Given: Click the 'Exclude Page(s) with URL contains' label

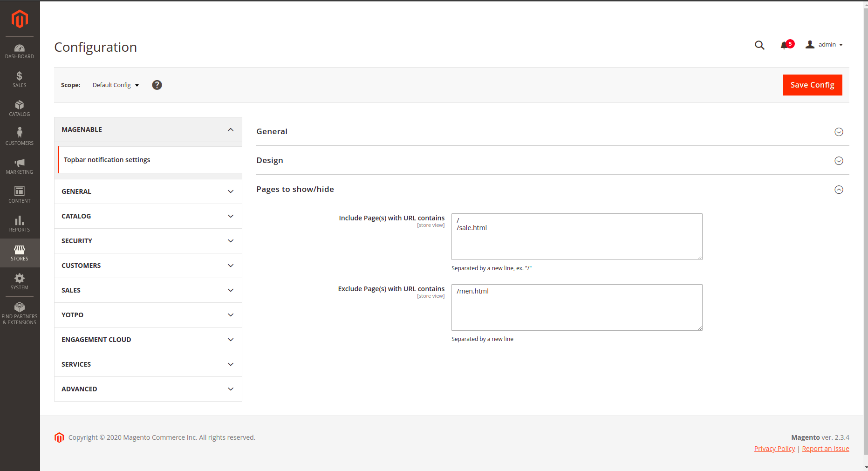Looking at the screenshot, I should click(x=391, y=289).
